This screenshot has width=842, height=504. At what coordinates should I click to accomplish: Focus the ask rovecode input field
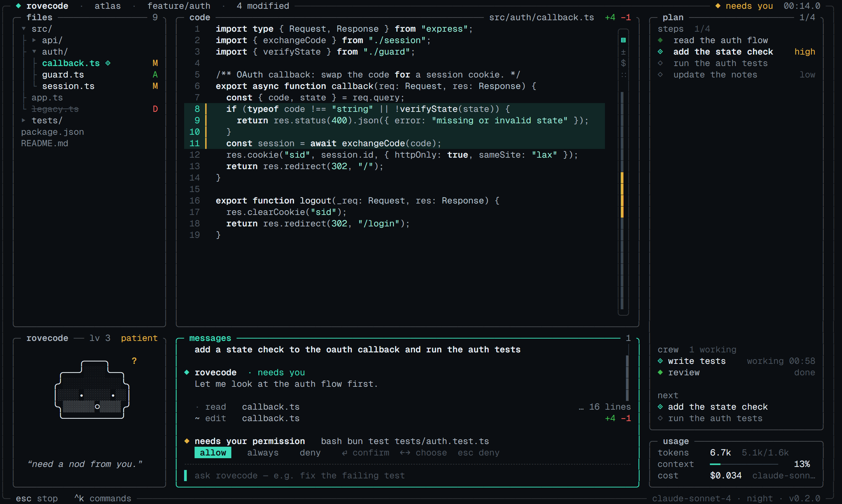pos(407,476)
